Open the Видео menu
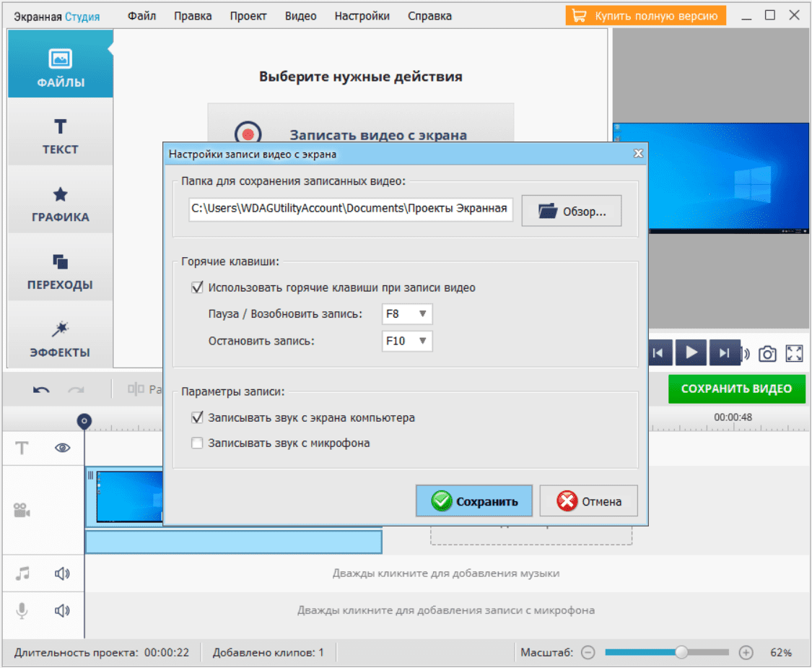Screen dimensions: 812x668 (300, 16)
